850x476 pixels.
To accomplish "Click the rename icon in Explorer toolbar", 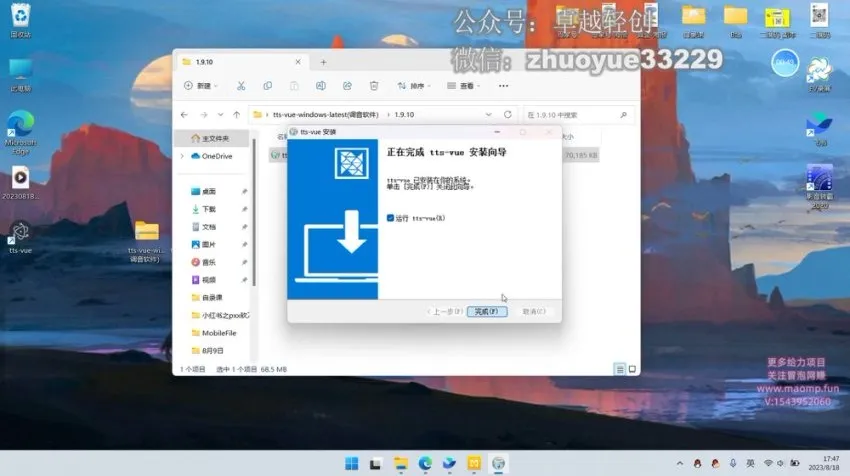I will click(320, 86).
